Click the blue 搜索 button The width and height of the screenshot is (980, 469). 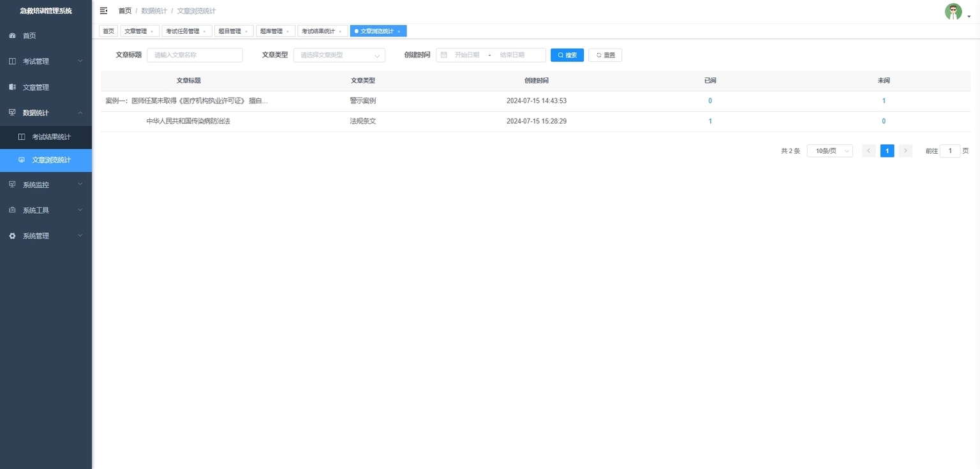(x=567, y=56)
